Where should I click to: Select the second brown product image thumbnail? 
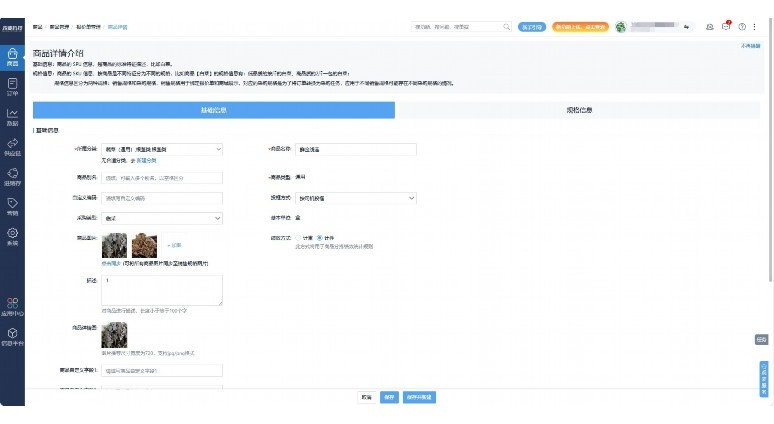[144, 245]
